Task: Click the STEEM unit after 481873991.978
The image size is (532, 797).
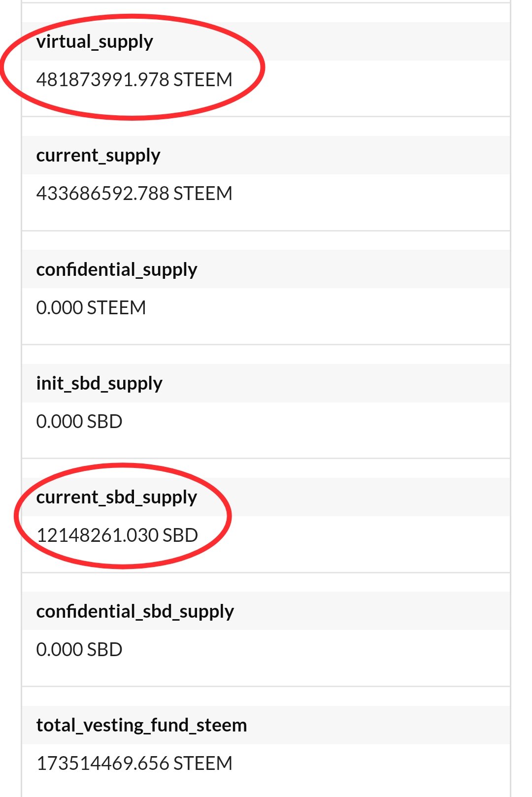Action: 202,80
